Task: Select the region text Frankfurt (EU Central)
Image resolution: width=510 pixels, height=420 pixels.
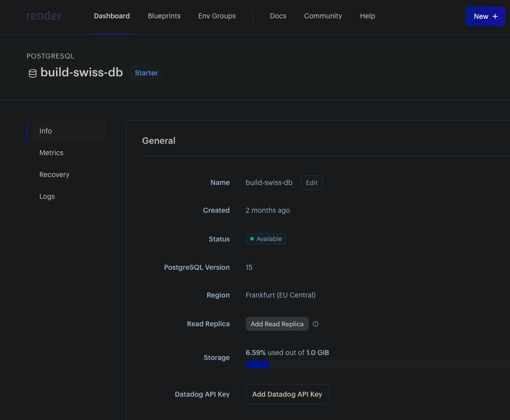Action: click(x=281, y=295)
